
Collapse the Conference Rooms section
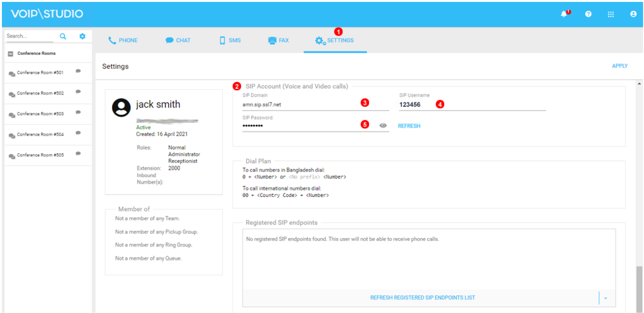click(10, 53)
